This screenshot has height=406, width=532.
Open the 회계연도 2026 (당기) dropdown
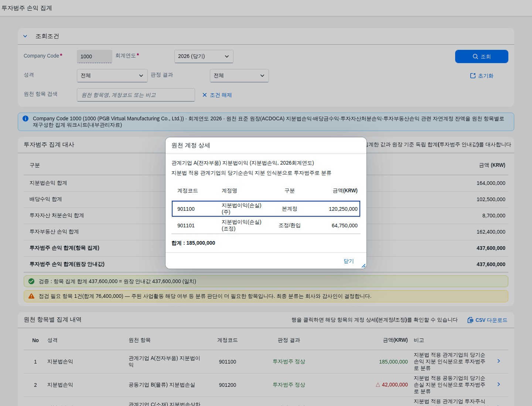[204, 56]
